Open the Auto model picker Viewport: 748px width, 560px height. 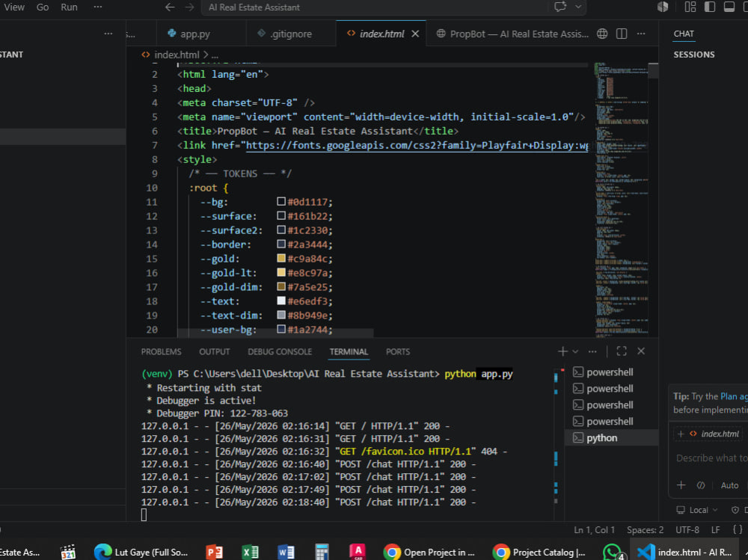coord(729,485)
